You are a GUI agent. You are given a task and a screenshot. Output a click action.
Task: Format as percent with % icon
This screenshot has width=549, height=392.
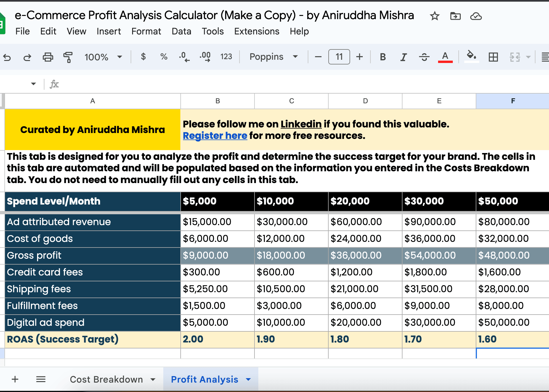click(x=164, y=57)
